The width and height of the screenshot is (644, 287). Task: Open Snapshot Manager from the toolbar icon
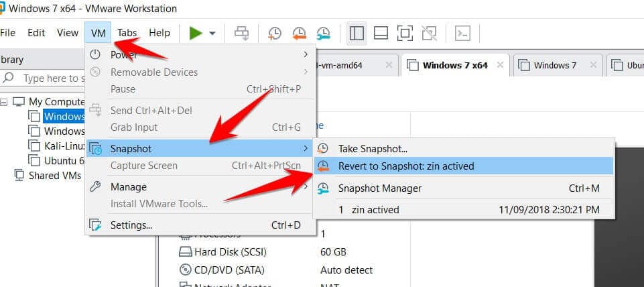(x=324, y=34)
